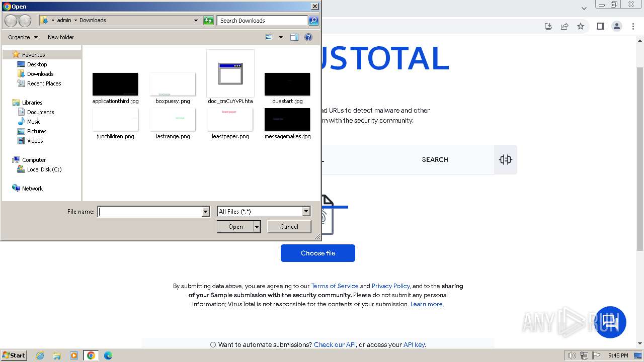This screenshot has height=362, width=644.
Task: Open the Documents library
Action: click(x=40, y=112)
